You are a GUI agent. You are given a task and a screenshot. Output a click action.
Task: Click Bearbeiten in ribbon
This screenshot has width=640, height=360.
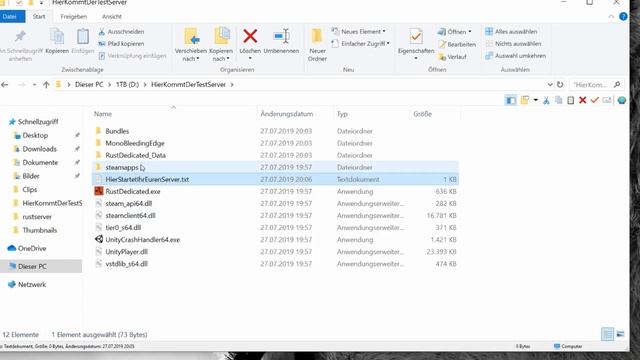457,44
